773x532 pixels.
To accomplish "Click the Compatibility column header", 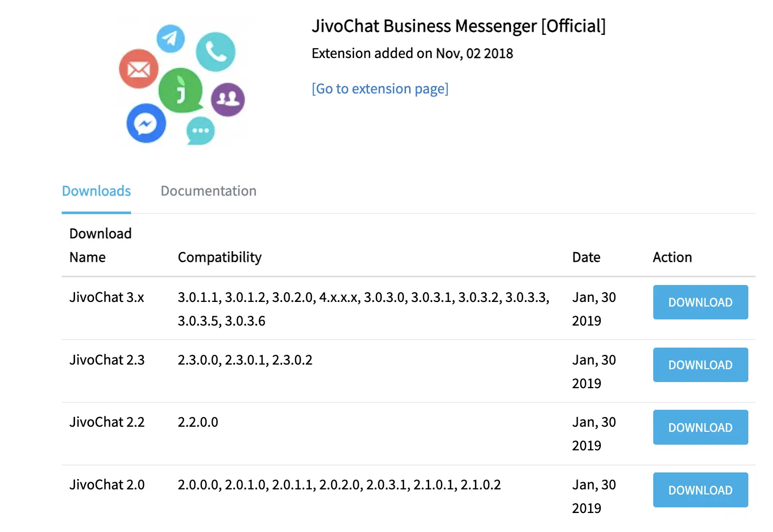I will point(219,257).
